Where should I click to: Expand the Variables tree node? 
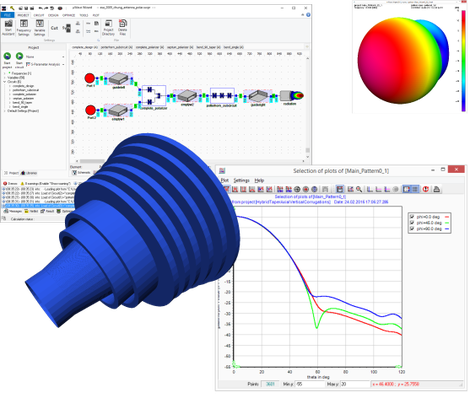point(5,77)
